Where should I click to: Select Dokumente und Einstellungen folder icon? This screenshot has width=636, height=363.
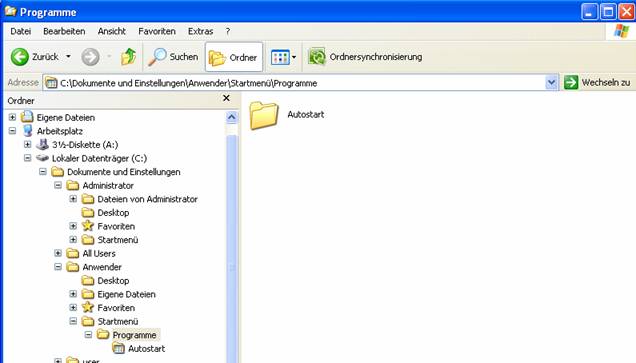pyautogui.click(x=58, y=172)
